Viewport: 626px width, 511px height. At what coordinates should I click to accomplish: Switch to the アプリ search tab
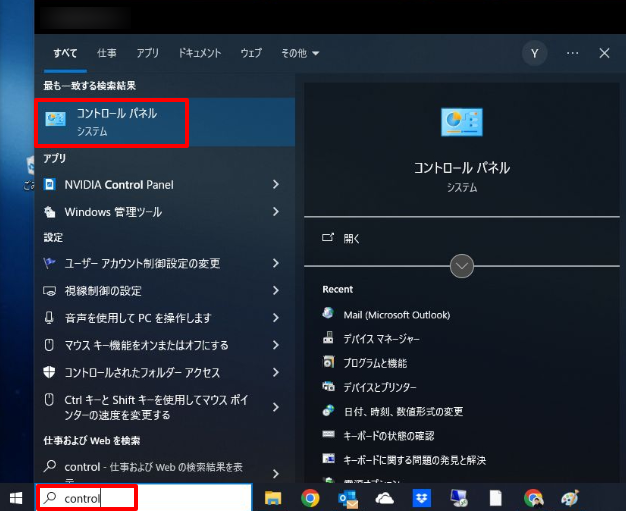pyautogui.click(x=148, y=53)
